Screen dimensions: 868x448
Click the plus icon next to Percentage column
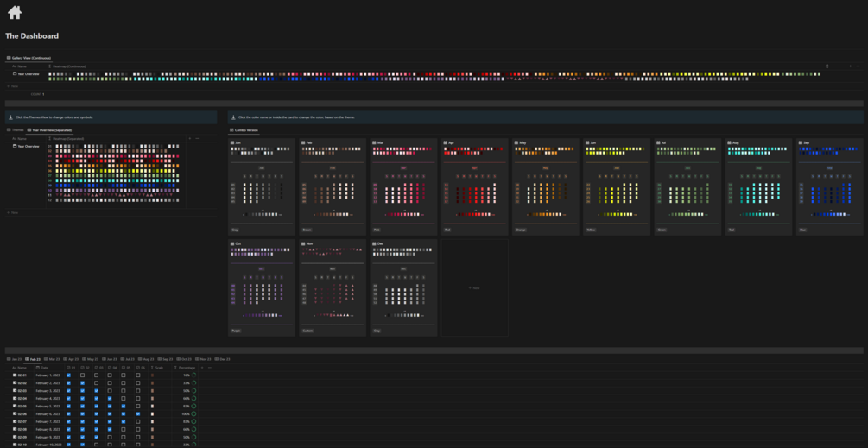pos(202,367)
